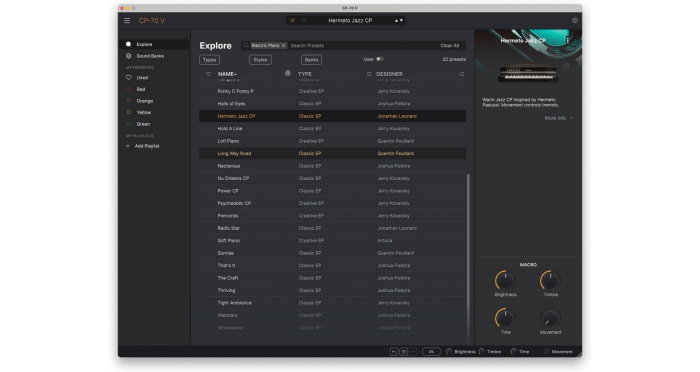
Task: Open settings via the gear icon
Action: coord(575,21)
